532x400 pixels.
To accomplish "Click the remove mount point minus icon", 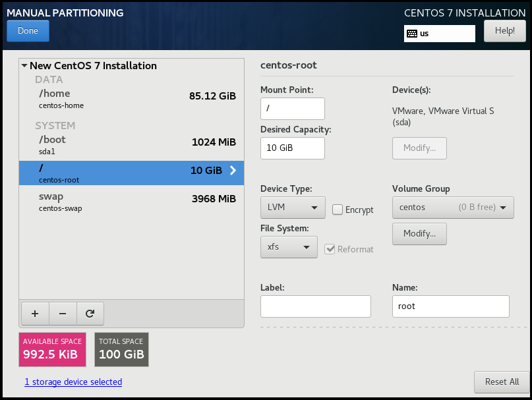I will tap(63, 314).
